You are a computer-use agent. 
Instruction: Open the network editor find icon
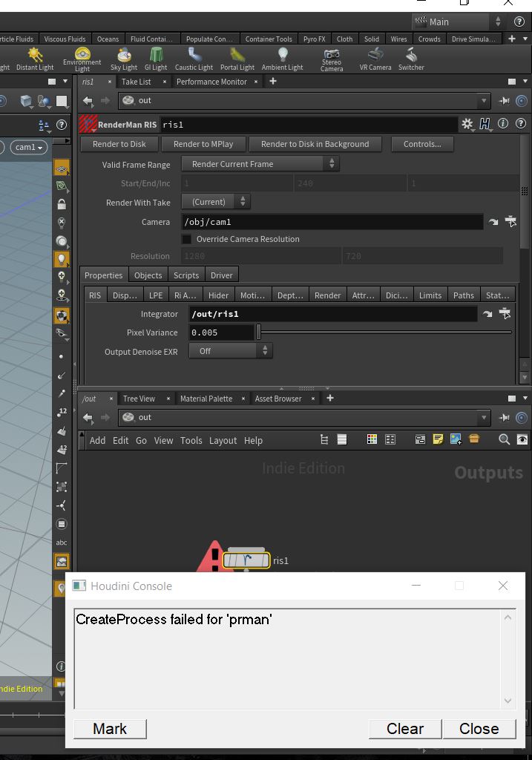pyautogui.click(x=504, y=439)
